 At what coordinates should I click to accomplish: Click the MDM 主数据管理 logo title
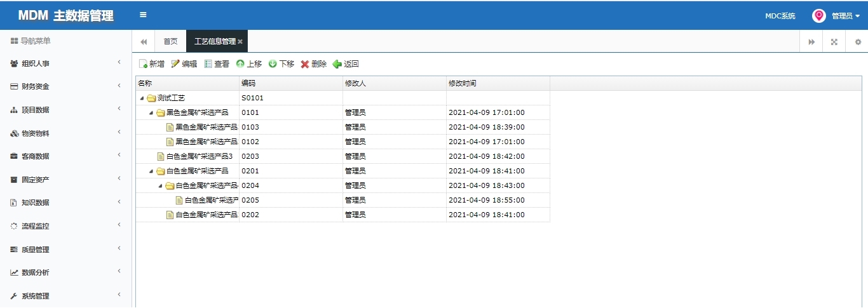66,16
